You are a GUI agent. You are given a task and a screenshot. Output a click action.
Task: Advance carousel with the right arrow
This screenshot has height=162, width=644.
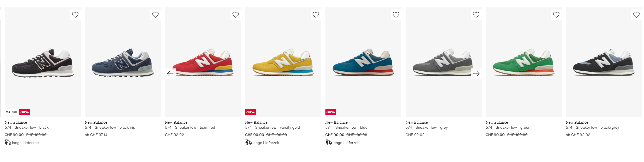click(476, 74)
